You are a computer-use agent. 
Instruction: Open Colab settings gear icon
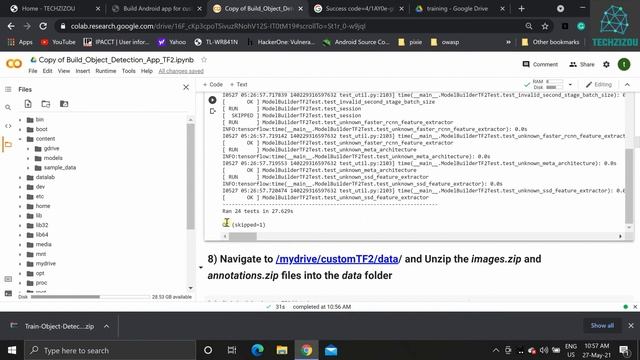[607, 64]
